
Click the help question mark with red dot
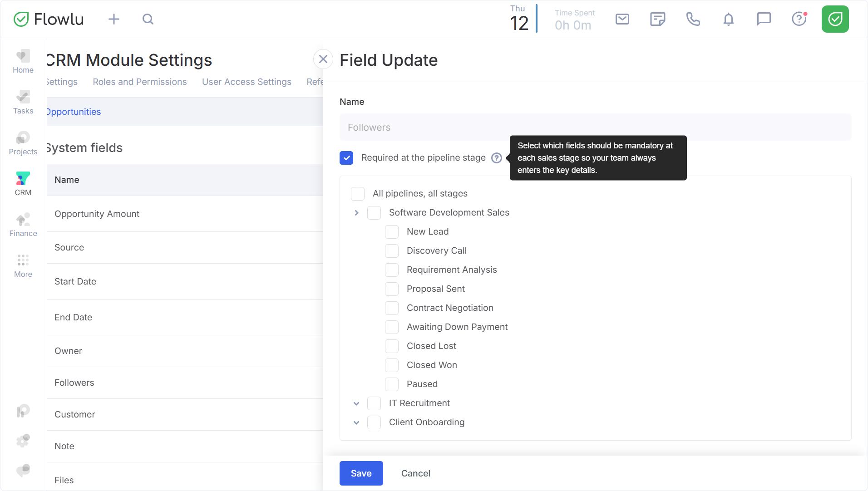click(x=799, y=19)
